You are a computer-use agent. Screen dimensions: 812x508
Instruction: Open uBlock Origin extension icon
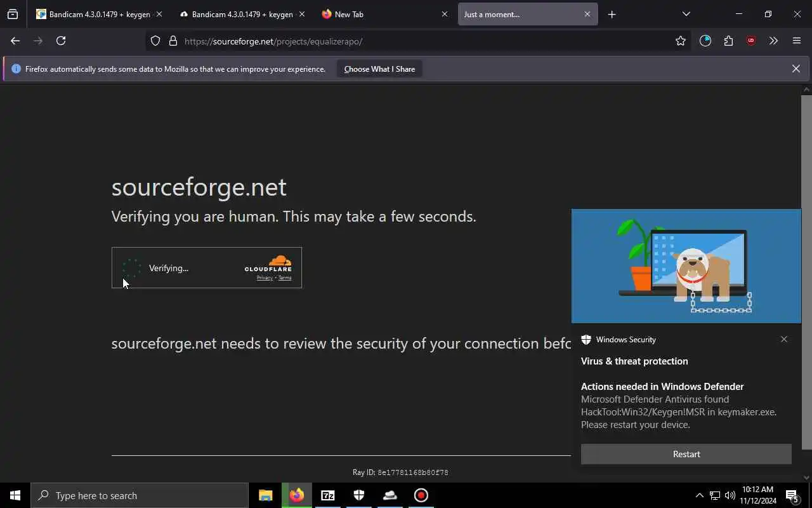(x=751, y=41)
